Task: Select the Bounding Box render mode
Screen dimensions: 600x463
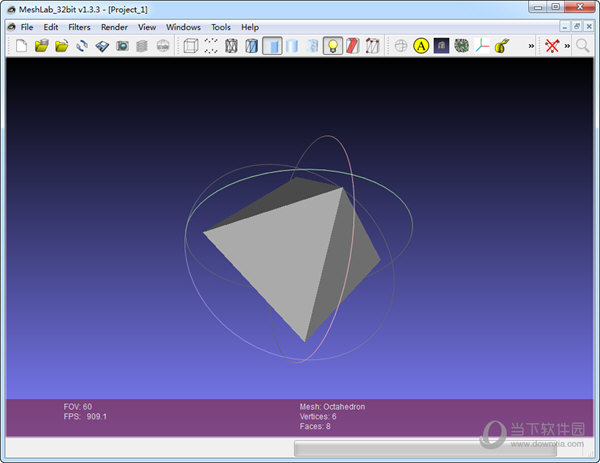Action: [x=191, y=46]
